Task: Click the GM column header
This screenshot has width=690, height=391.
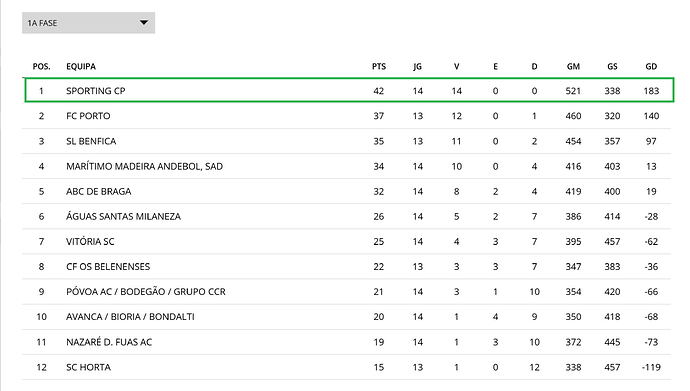Action: click(573, 66)
